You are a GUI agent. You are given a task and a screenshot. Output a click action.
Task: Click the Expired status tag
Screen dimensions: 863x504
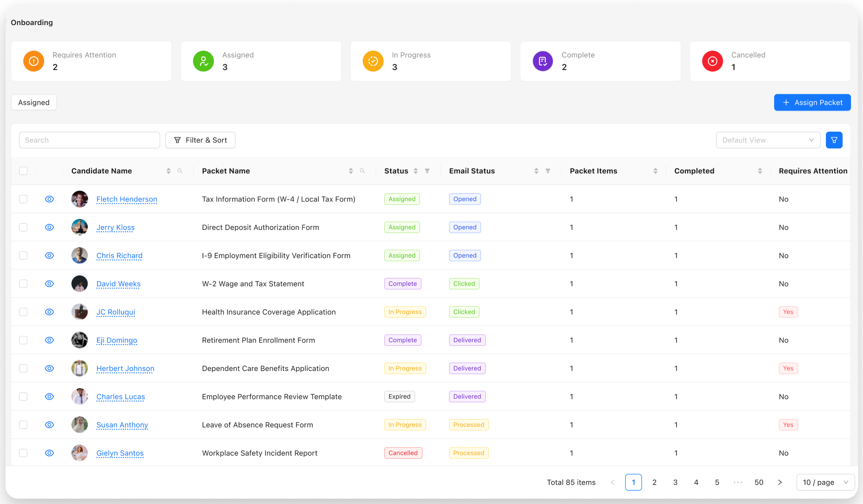pos(400,396)
